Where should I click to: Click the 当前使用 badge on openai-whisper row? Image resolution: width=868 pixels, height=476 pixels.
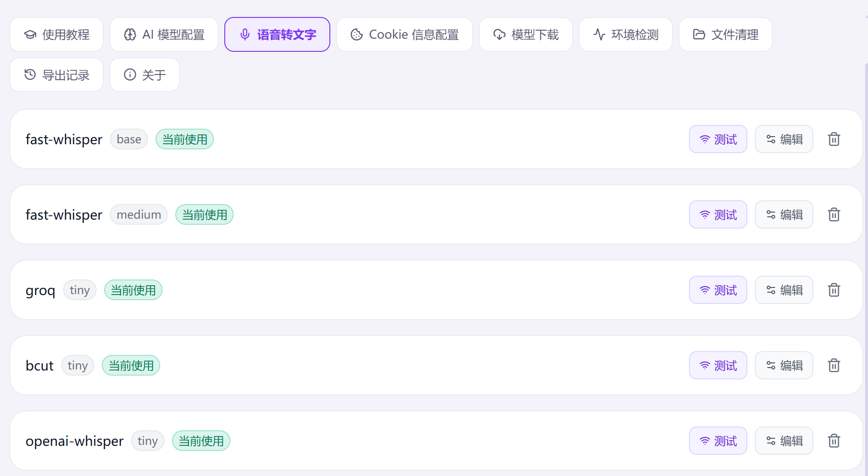coord(201,441)
